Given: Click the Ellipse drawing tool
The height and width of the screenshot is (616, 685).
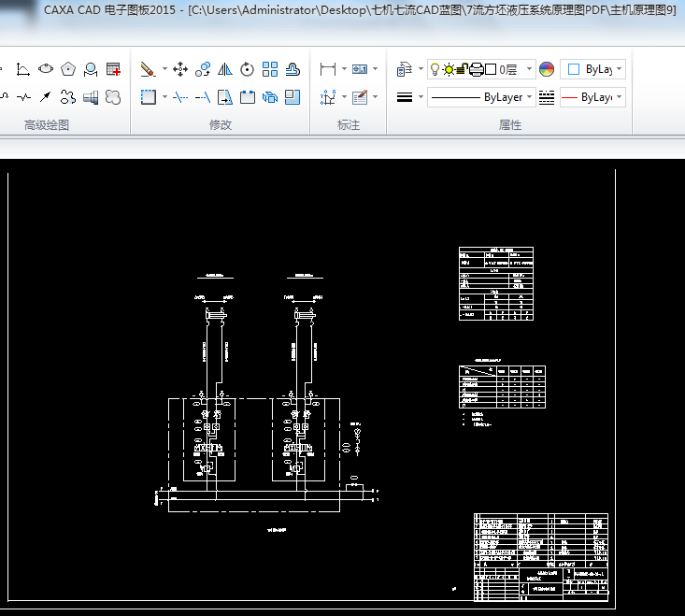Looking at the screenshot, I should (x=46, y=69).
